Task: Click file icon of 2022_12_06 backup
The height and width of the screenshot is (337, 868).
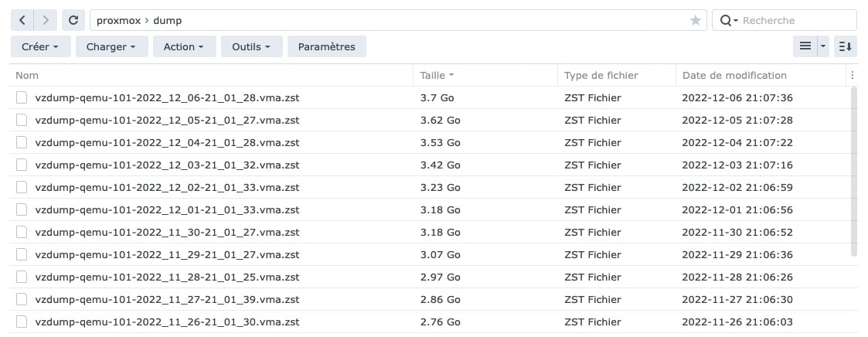Action: pos(22,98)
